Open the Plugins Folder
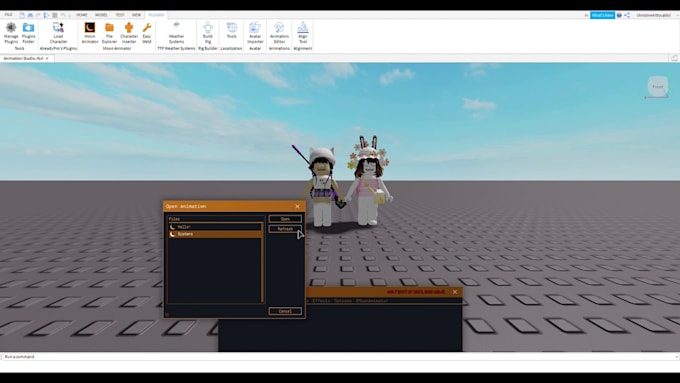 pos(28,33)
